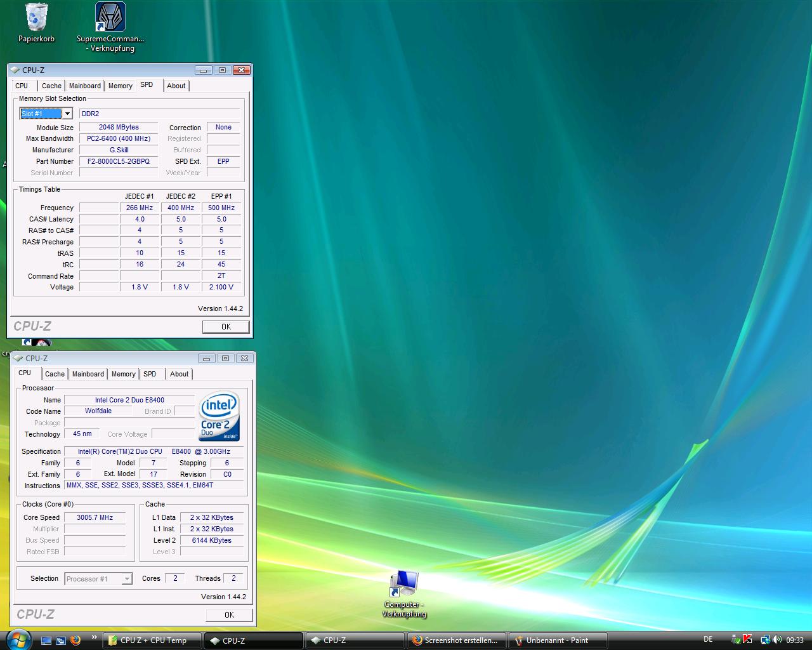
Task: Click part number F2-8000CL5-2GBPQ
Action: [119, 161]
